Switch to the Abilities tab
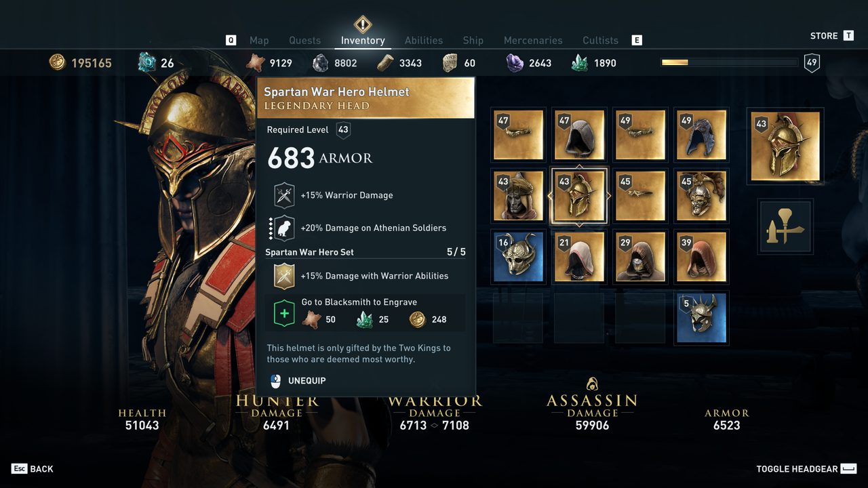The height and width of the screenshot is (488, 868). pos(423,41)
